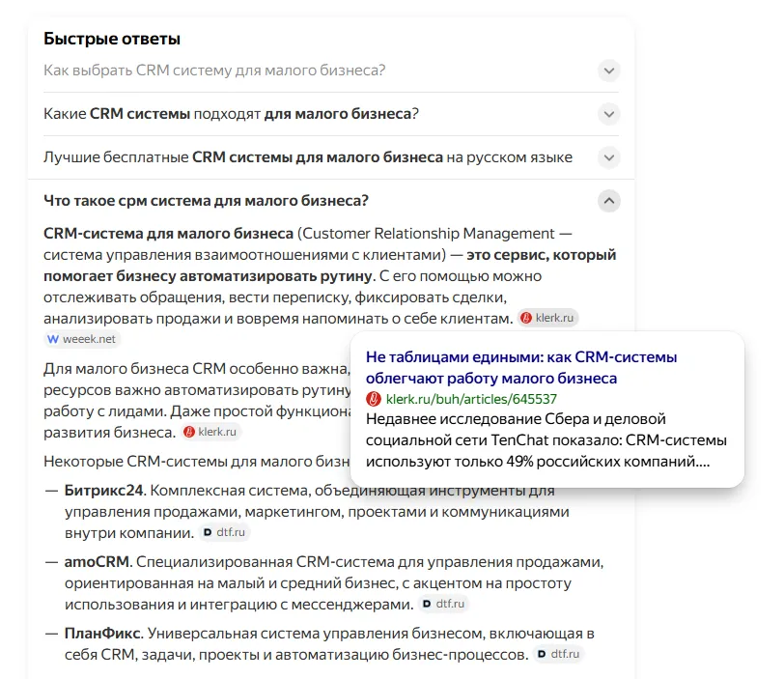Image resolution: width=784 pixels, height=679 pixels.
Task: Expand 'Как выбрать CRM систему' chevron
Action: pyautogui.click(x=609, y=71)
